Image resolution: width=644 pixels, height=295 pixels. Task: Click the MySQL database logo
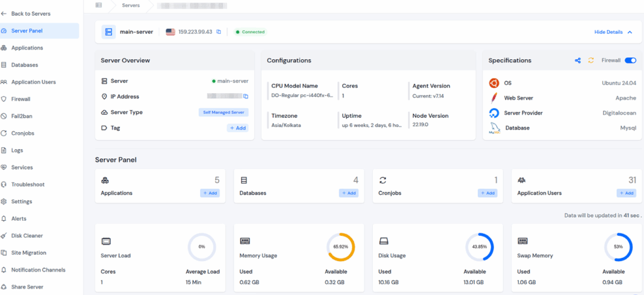[x=494, y=128]
